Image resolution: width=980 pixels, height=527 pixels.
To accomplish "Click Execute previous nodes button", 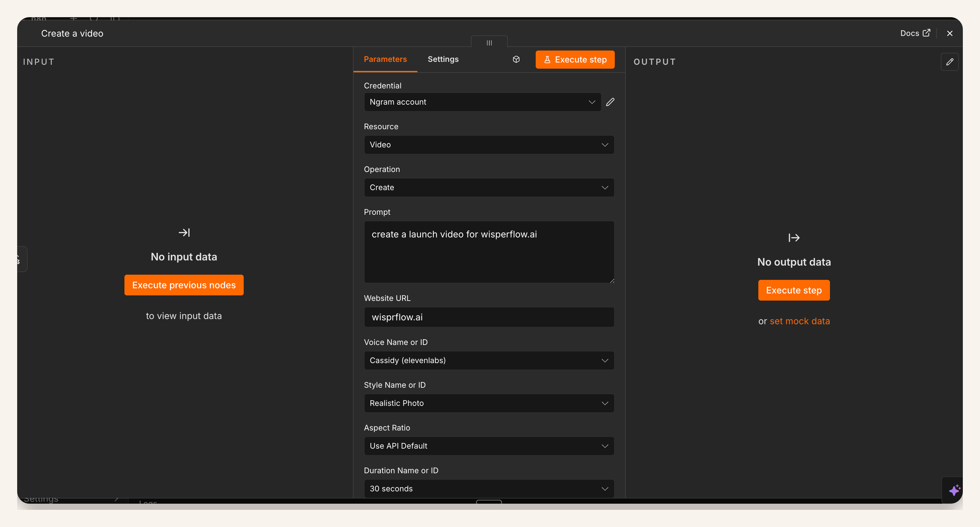I will (x=184, y=285).
